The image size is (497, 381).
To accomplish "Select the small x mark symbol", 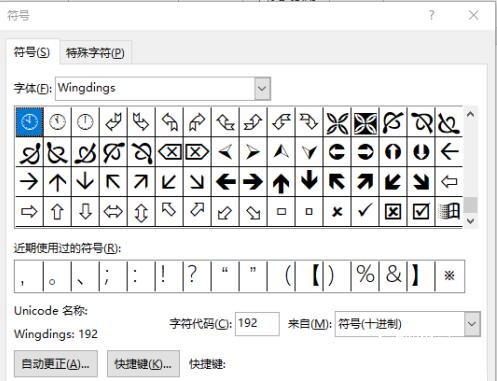I will point(337,211).
